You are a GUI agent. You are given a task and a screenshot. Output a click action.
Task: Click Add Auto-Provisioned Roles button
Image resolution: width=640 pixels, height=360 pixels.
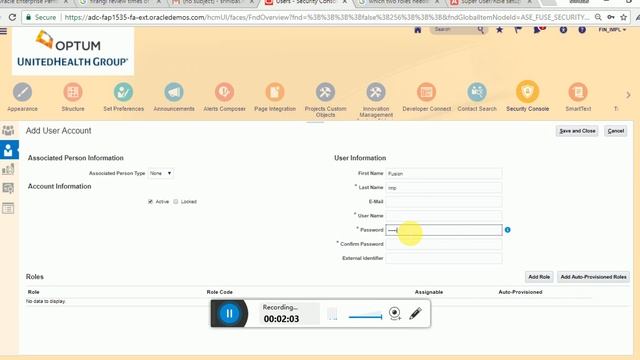pyautogui.click(x=593, y=277)
